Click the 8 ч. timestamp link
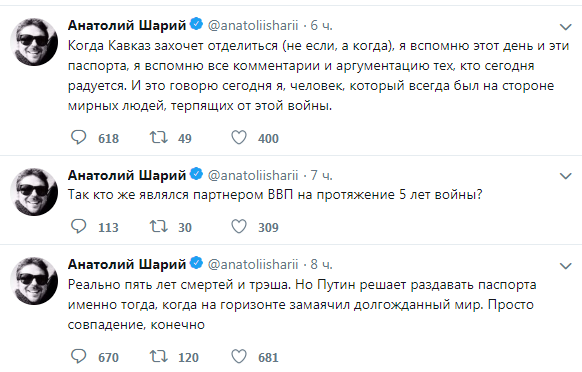Viewport: 582px width, 372px height. tap(321, 264)
